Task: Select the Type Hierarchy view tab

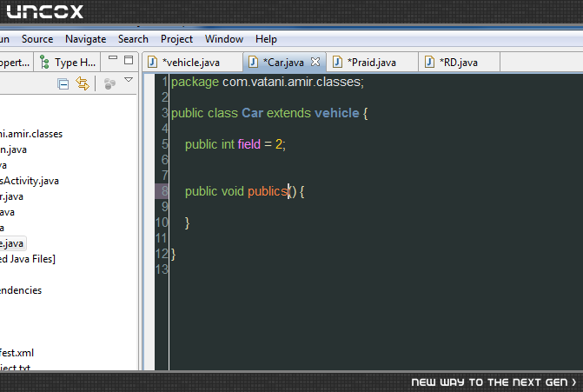Action: pos(67,62)
